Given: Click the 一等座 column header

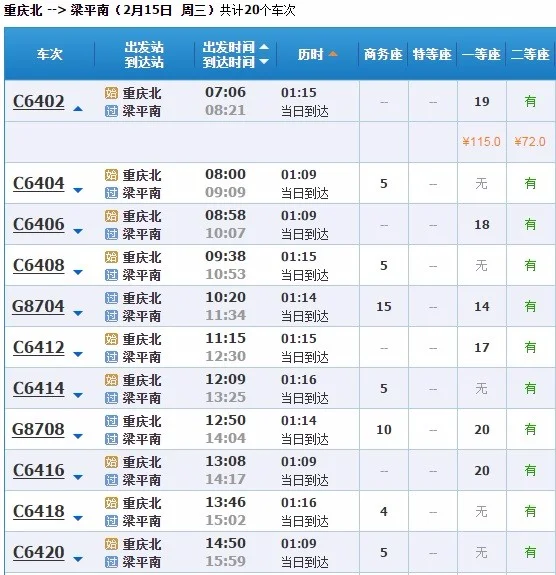Looking at the screenshot, I should tap(481, 54).
